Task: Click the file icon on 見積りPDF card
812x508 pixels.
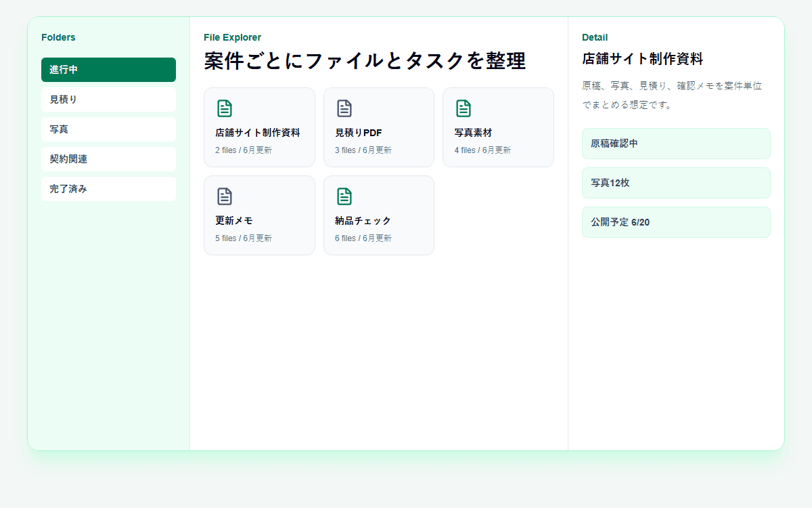Action: click(344, 108)
